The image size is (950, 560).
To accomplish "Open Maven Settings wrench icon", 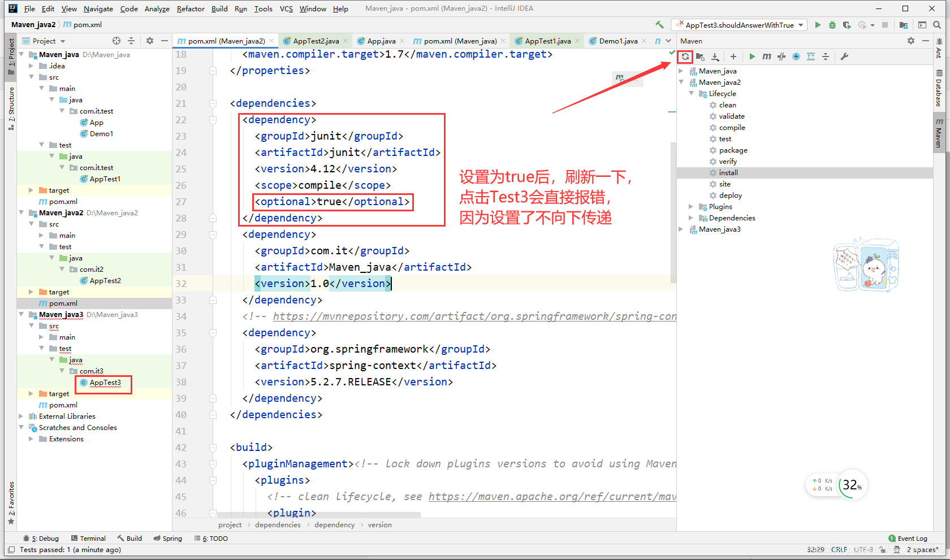I will pyautogui.click(x=844, y=57).
